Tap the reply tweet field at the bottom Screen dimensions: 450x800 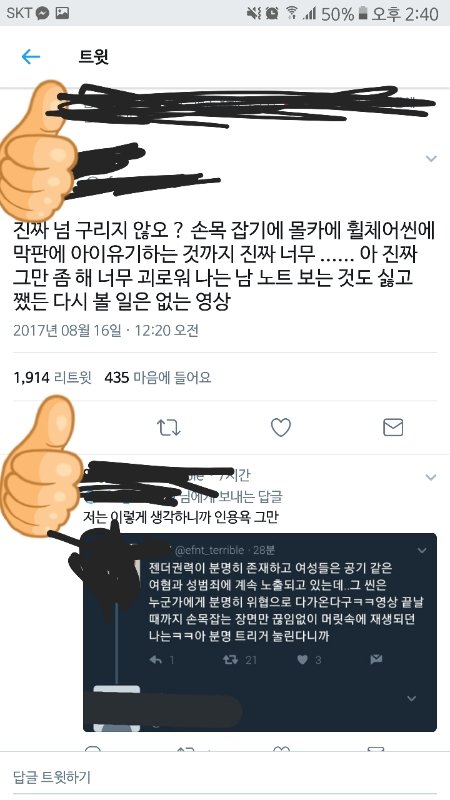(x=225, y=777)
